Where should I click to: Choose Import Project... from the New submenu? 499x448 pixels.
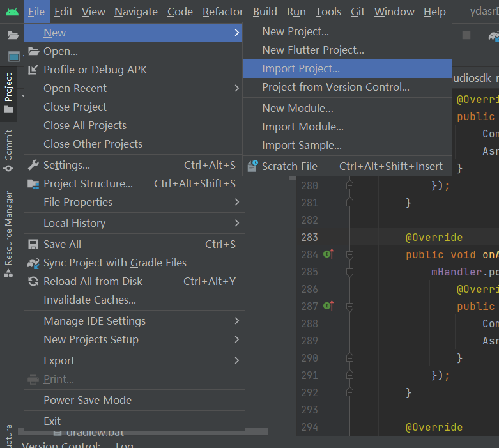click(301, 68)
